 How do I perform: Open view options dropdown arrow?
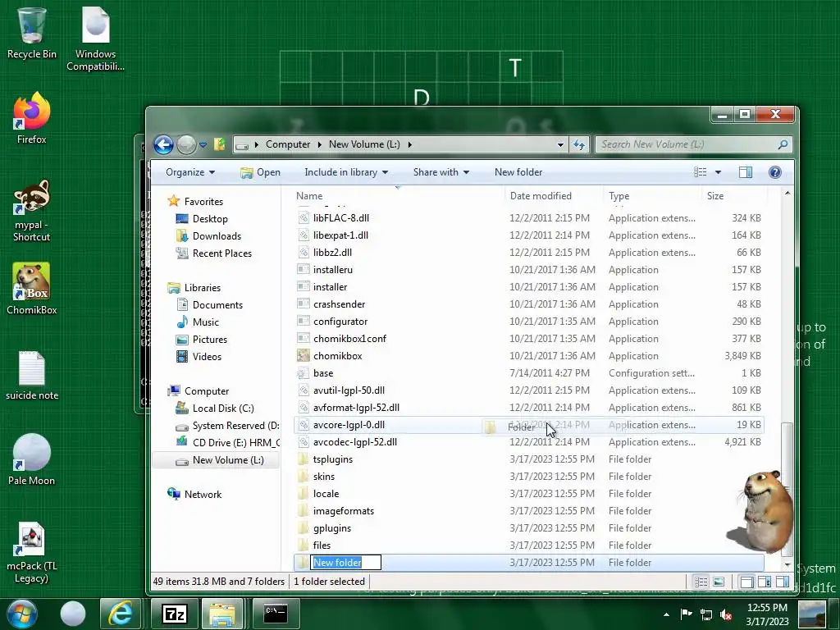pyautogui.click(x=718, y=172)
